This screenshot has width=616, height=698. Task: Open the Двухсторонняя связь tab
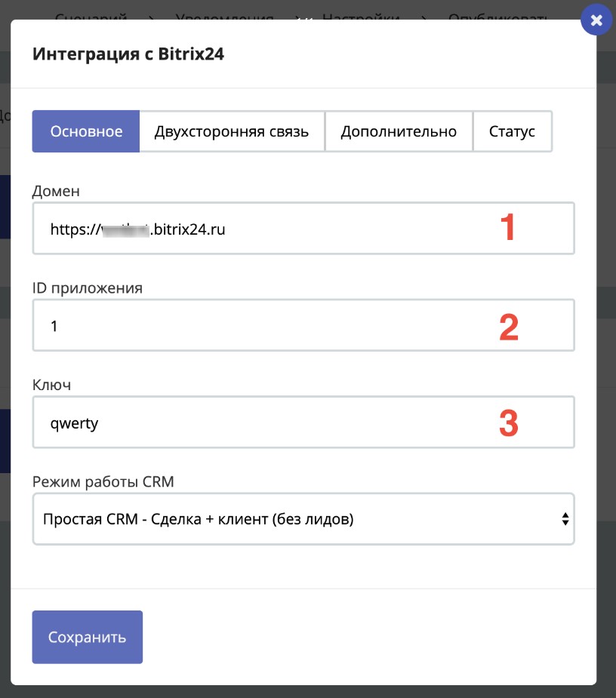[x=232, y=131]
